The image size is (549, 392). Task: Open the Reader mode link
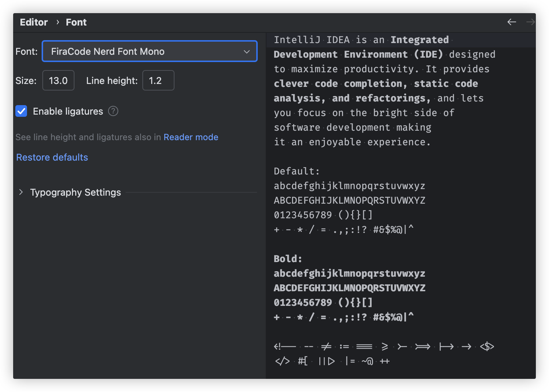point(191,137)
